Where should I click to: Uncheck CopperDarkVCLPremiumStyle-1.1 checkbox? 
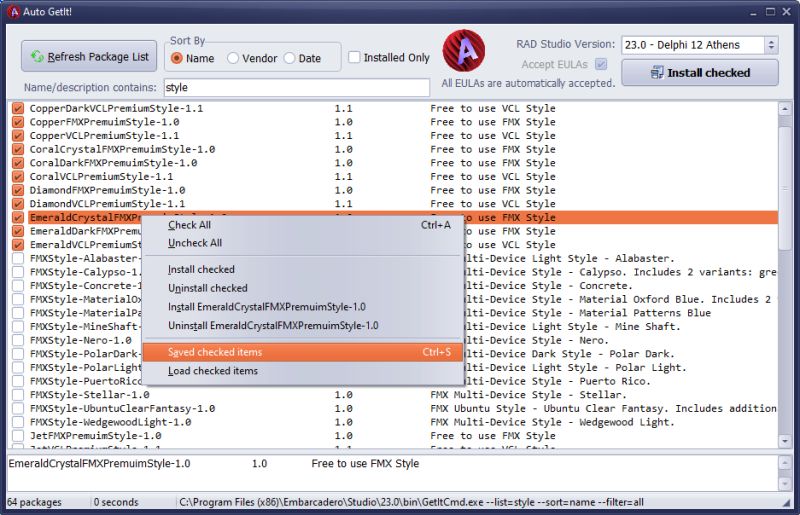coord(18,108)
